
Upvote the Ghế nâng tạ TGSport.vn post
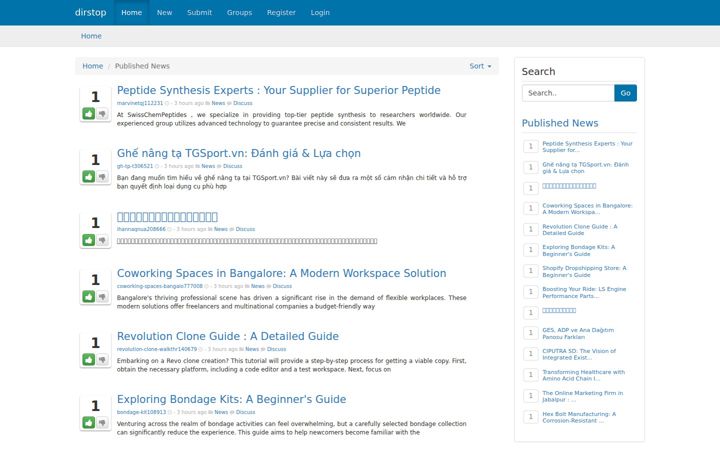(89, 176)
